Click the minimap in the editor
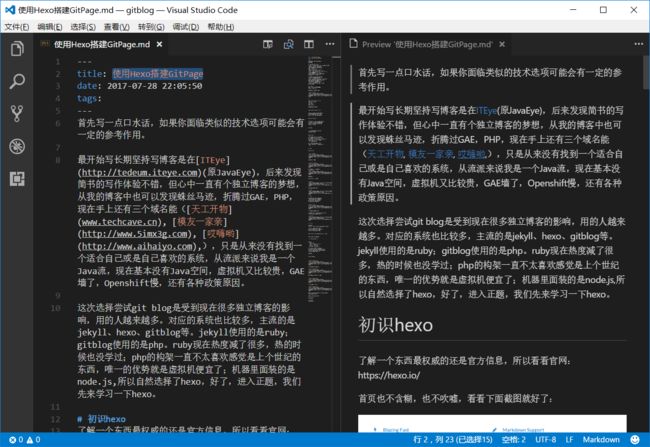The height and width of the screenshot is (447, 650). click(320, 178)
